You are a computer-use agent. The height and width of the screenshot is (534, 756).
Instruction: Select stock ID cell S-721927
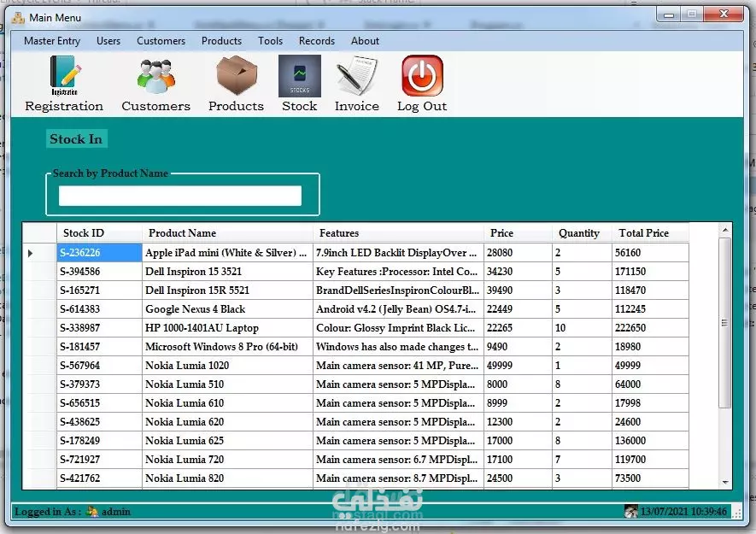pos(99,460)
